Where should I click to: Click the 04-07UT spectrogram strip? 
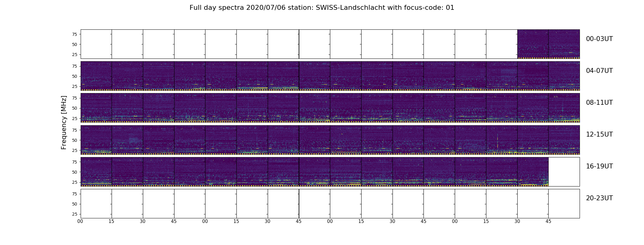pyautogui.click(x=330, y=76)
